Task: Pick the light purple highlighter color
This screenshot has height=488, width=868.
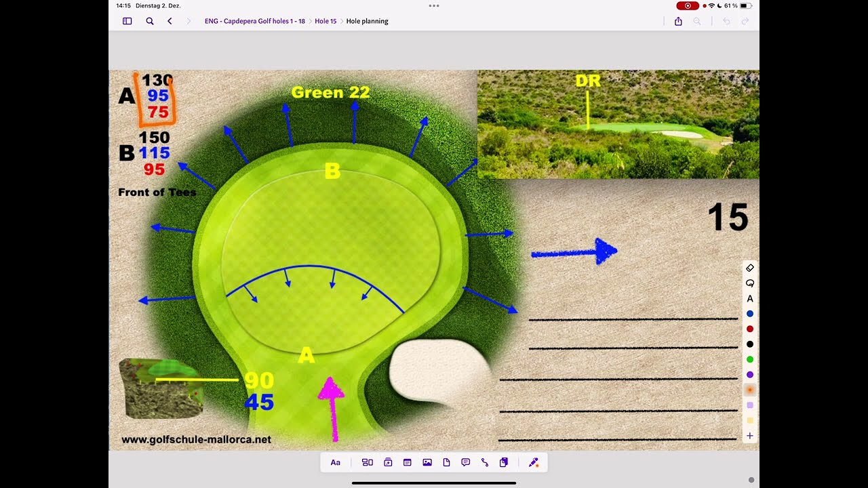Action: pos(750,405)
